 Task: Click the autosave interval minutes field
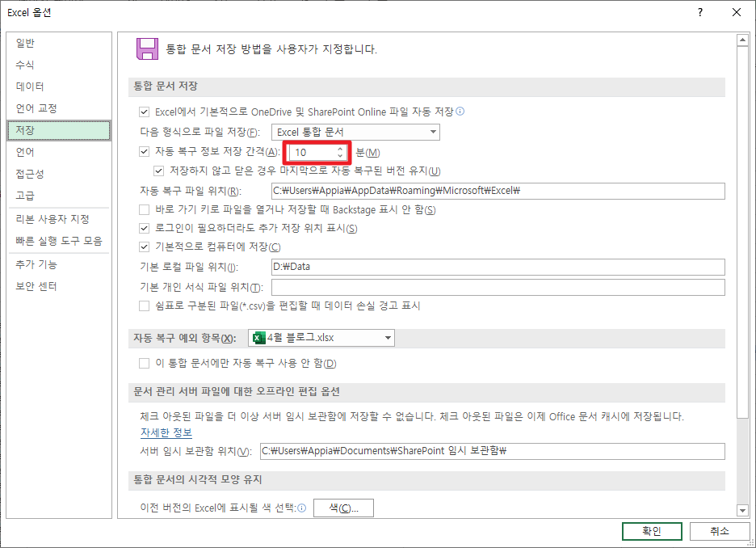tap(313, 153)
